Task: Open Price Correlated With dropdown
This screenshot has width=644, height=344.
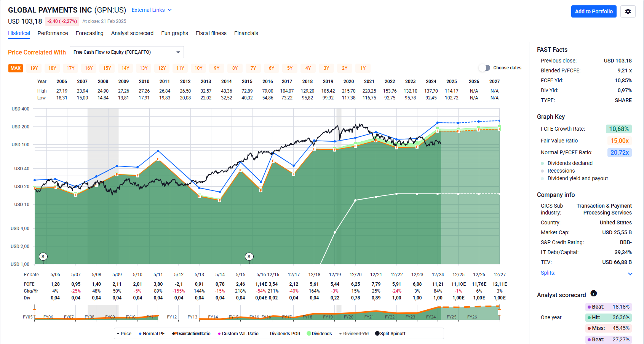Action: (126, 52)
